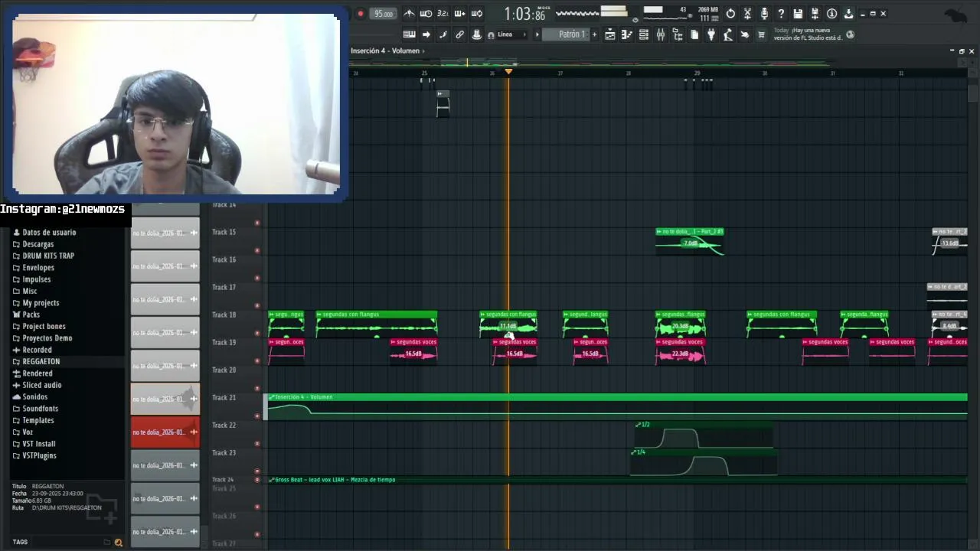This screenshot has height=551, width=980.
Task: Click the TAGS label in browser
Action: [x=20, y=542]
